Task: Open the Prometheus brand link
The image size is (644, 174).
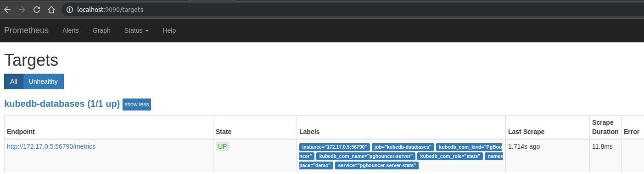Action: (26, 30)
